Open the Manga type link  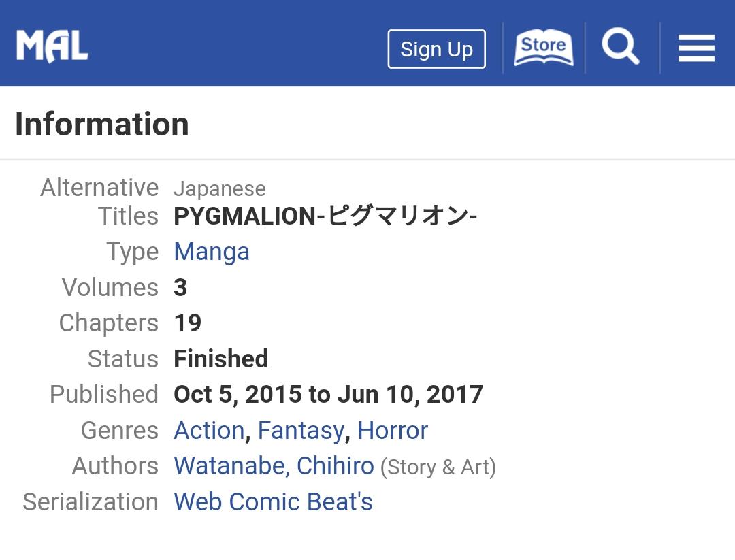point(212,252)
